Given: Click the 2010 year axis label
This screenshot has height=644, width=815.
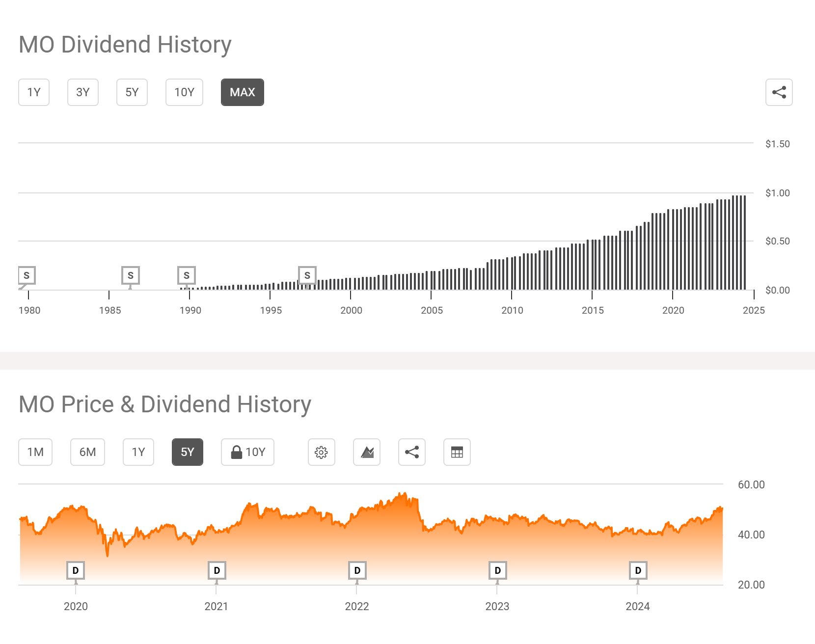Looking at the screenshot, I should 512,310.
